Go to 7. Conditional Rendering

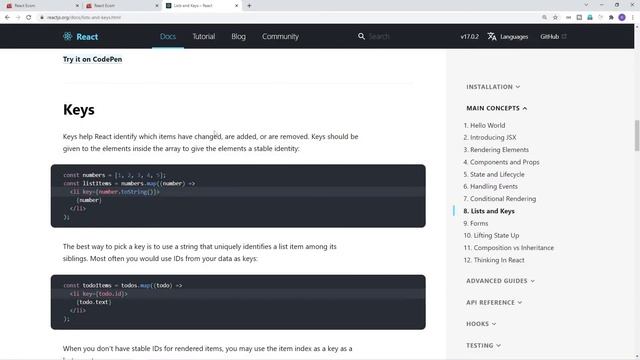coord(500,199)
